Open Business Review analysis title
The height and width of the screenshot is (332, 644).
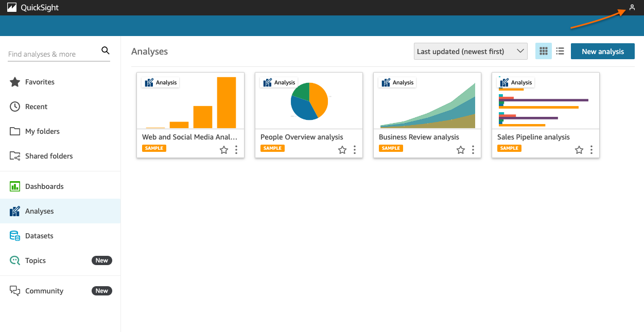419,137
